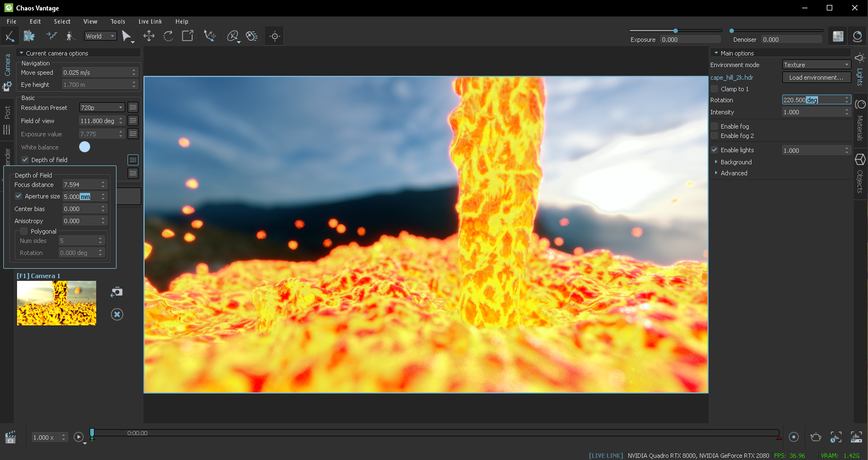Open Depth of field settings icon
The height and width of the screenshot is (460, 868).
click(x=133, y=160)
